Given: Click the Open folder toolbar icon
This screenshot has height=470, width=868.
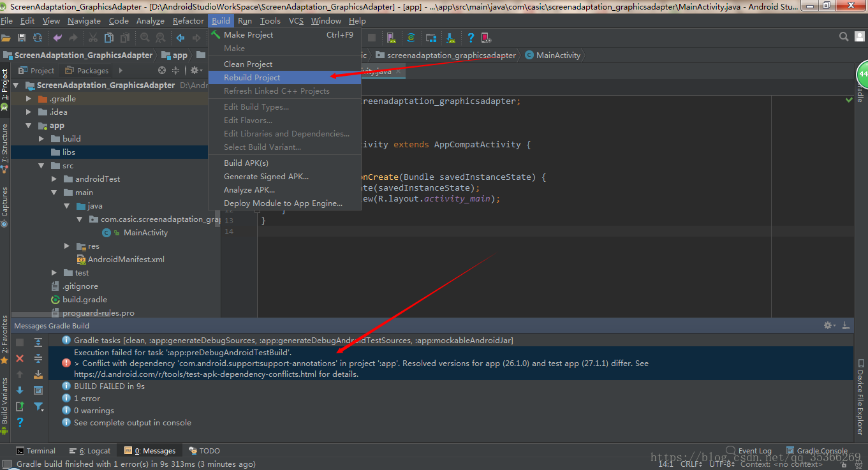Looking at the screenshot, I should [6, 38].
